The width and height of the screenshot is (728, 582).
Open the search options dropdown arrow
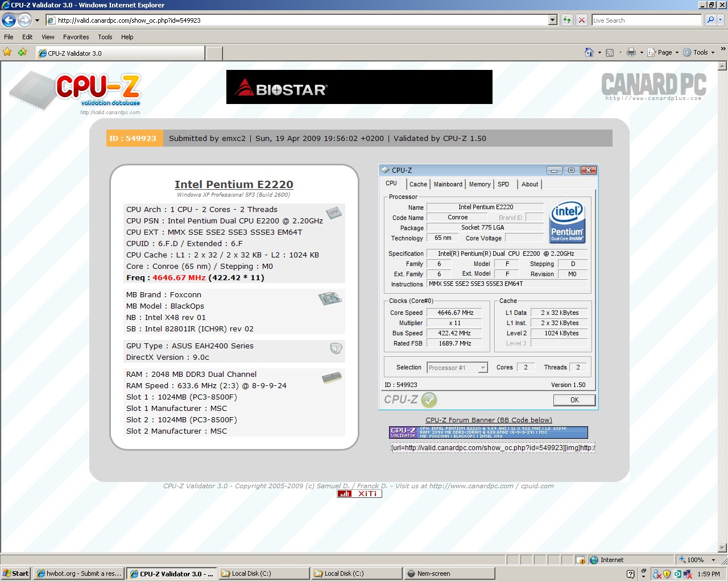point(720,20)
